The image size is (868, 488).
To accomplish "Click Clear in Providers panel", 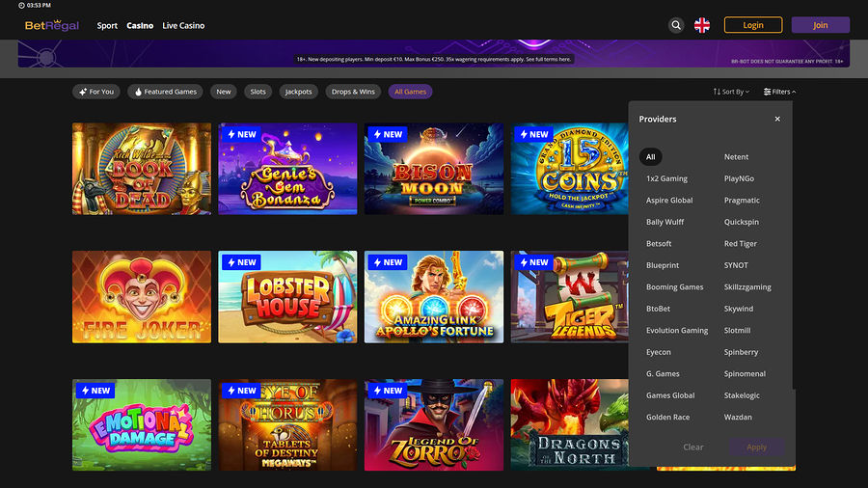I will coord(693,447).
